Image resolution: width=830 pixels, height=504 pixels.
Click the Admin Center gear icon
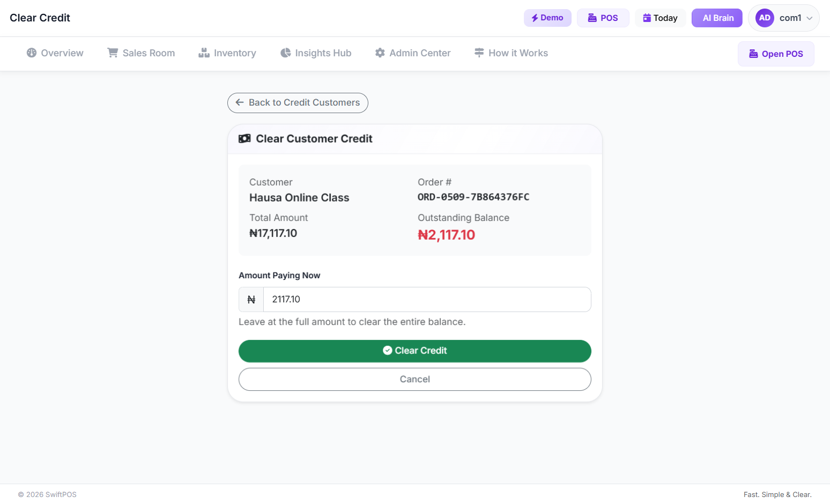tap(380, 53)
